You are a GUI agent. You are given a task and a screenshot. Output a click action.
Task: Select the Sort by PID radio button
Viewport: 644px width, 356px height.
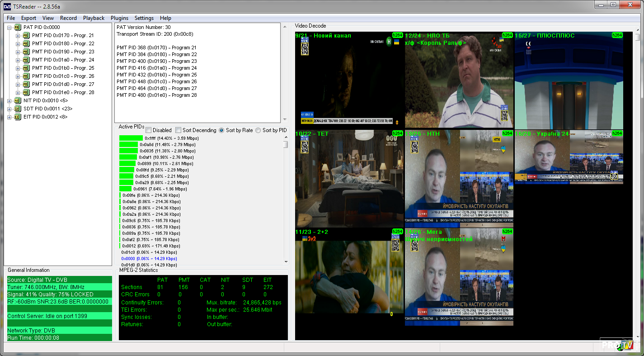click(x=258, y=130)
